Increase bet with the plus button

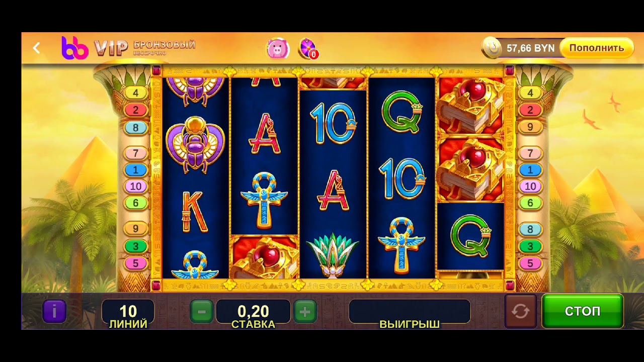pyautogui.click(x=305, y=312)
